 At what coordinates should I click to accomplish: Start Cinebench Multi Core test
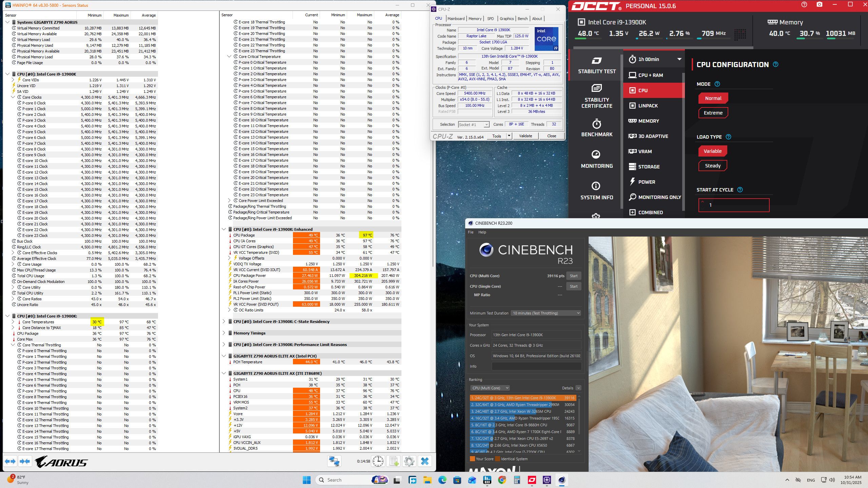click(x=573, y=276)
